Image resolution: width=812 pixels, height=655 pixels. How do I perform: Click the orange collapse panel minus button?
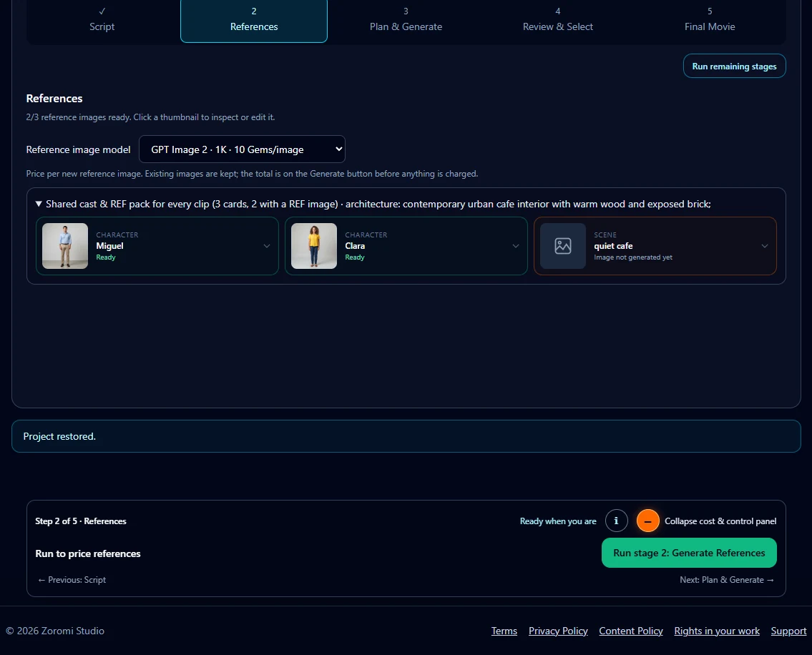click(x=648, y=521)
